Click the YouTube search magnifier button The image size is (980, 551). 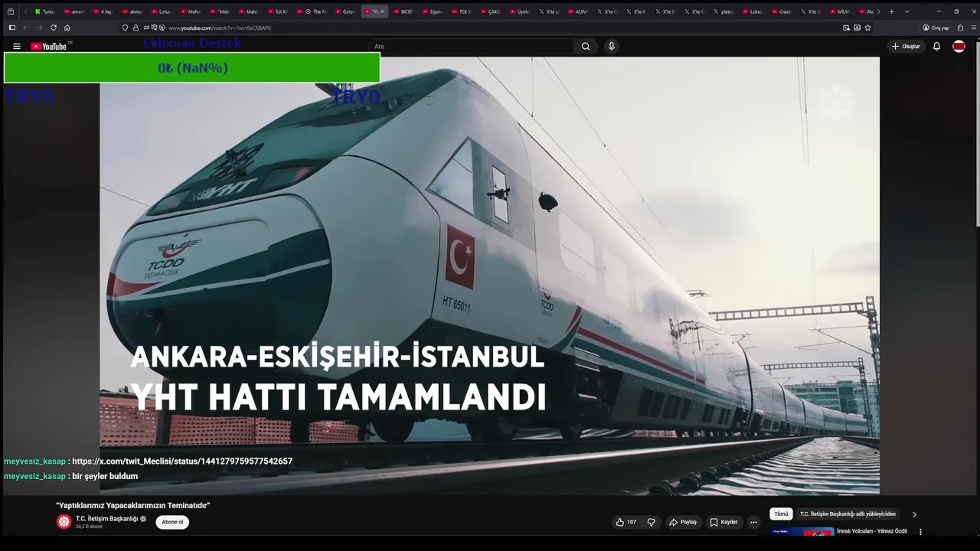586,47
